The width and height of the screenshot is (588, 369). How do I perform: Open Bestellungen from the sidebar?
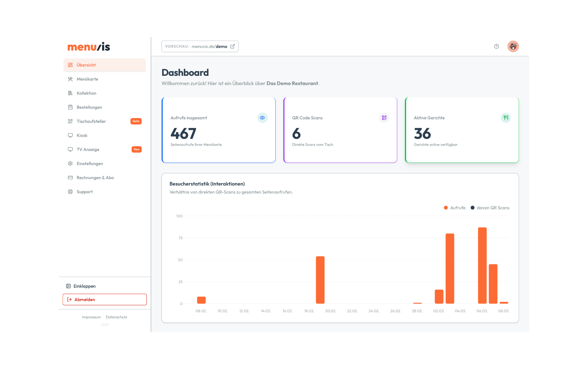pos(89,107)
